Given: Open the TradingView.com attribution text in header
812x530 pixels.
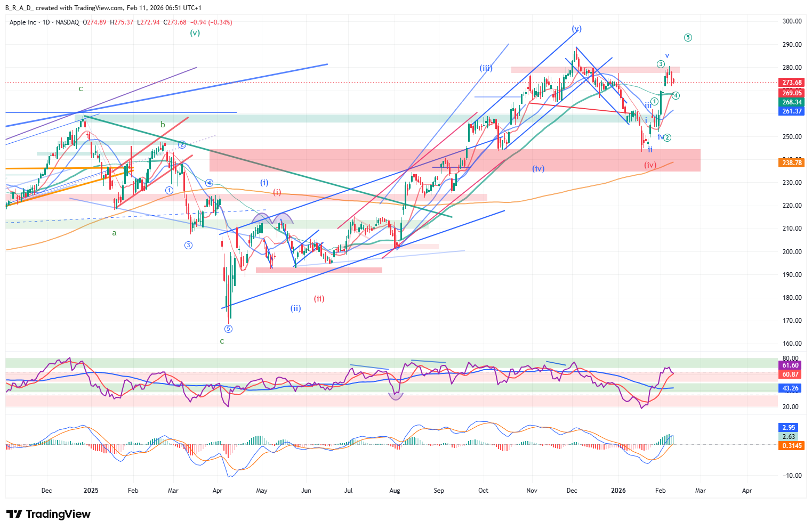Looking at the screenshot, I should pyautogui.click(x=99, y=8).
